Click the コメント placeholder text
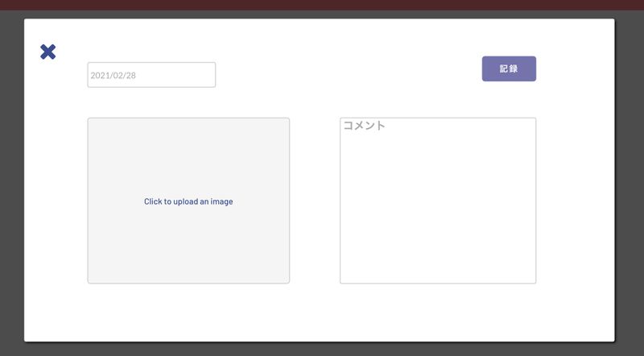644x356 pixels. (x=365, y=126)
